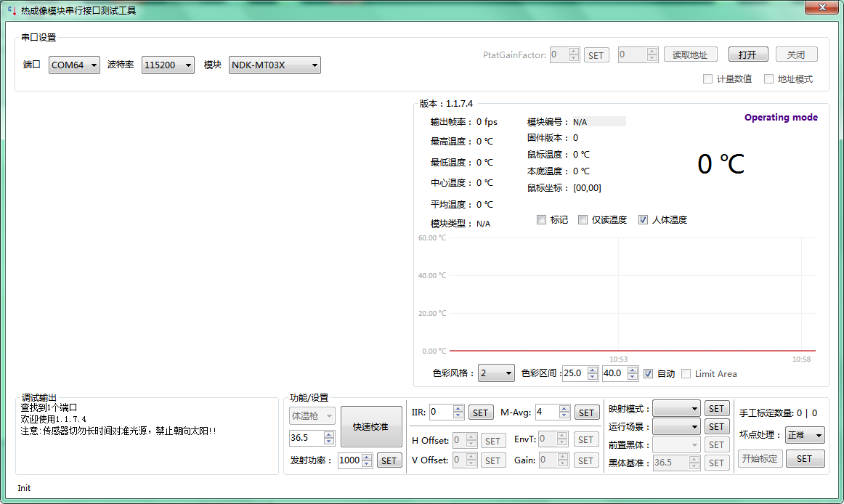Open the 映射模式 dropdown
The height and width of the screenshot is (504, 844).
click(677, 409)
